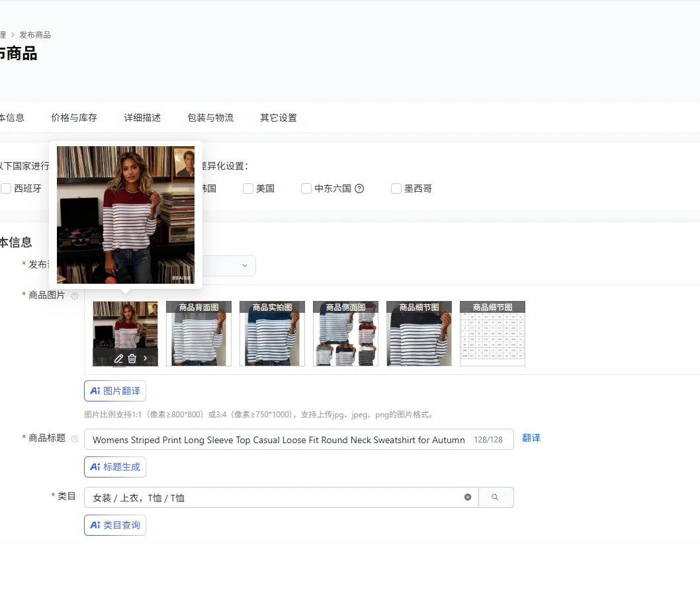700x590 pixels.
Task: Click the AI 图片翻译 button
Action: [115, 391]
